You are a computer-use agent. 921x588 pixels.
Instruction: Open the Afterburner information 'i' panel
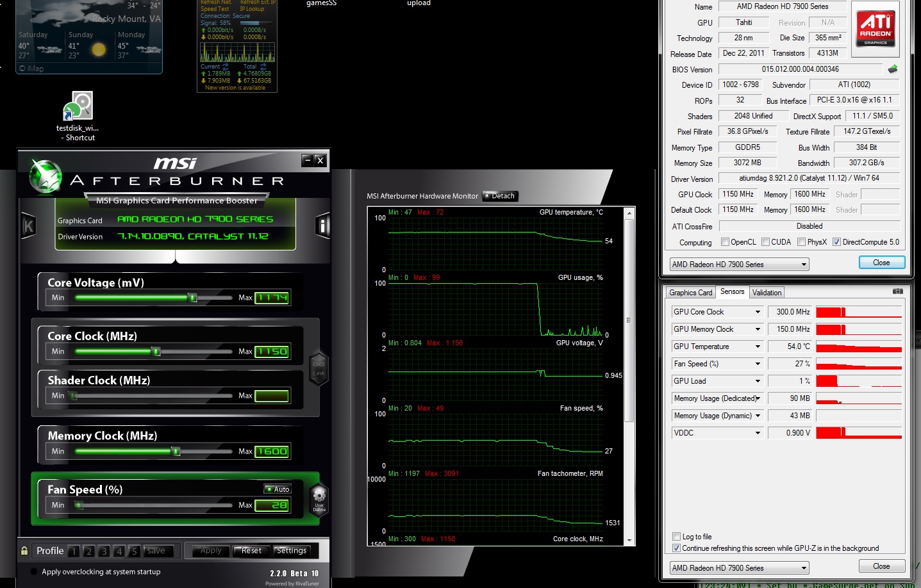[x=322, y=225]
